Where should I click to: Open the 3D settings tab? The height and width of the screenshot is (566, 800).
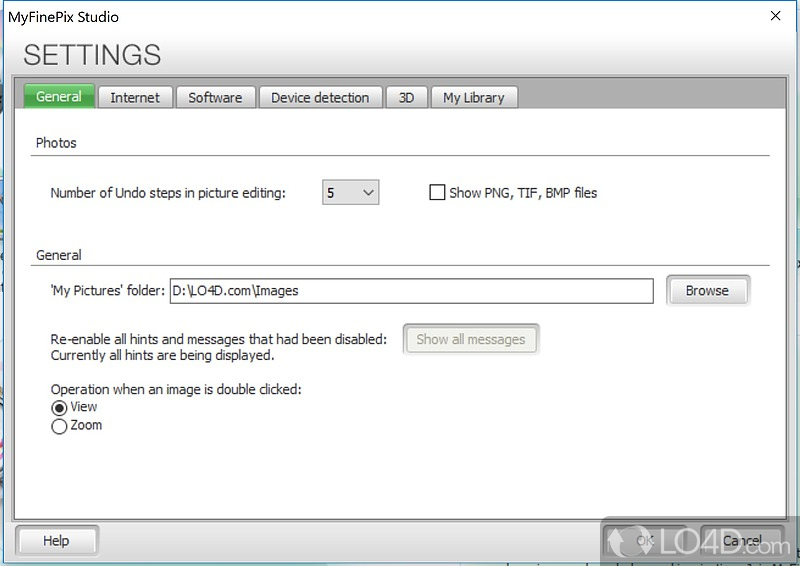pos(406,97)
